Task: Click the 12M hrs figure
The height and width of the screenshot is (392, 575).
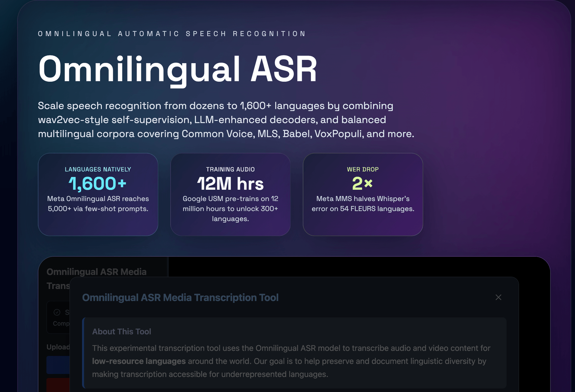Action: [x=230, y=183]
